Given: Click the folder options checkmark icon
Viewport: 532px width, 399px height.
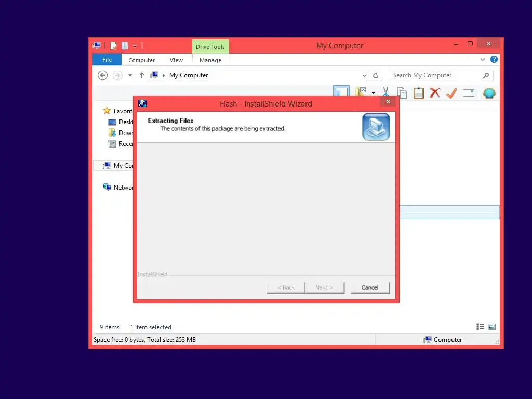Looking at the screenshot, I should pos(361,91).
